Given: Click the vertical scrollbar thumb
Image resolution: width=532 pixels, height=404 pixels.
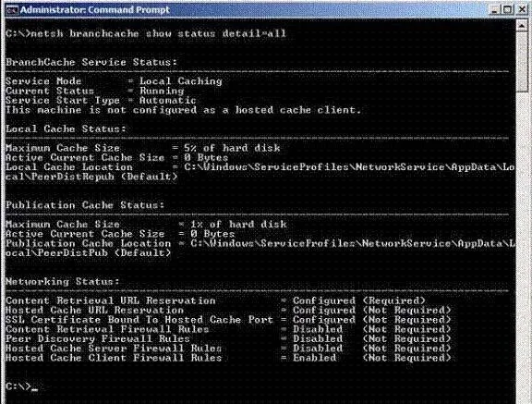Looking at the screenshot, I should (522, 62).
